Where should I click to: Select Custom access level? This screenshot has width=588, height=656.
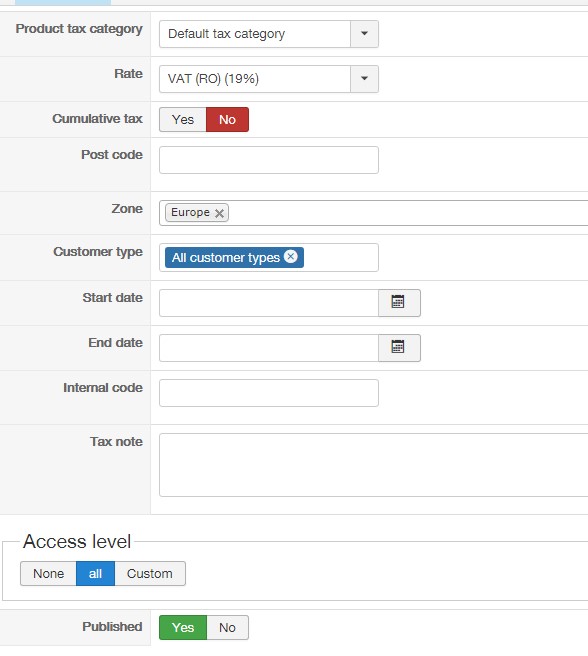tap(150, 574)
